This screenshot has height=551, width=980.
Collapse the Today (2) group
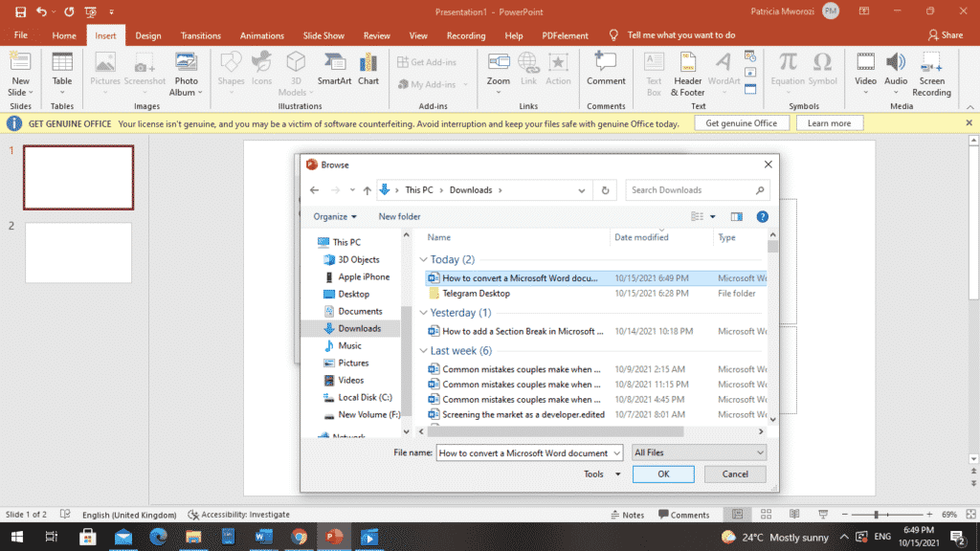click(x=423, y=259)
